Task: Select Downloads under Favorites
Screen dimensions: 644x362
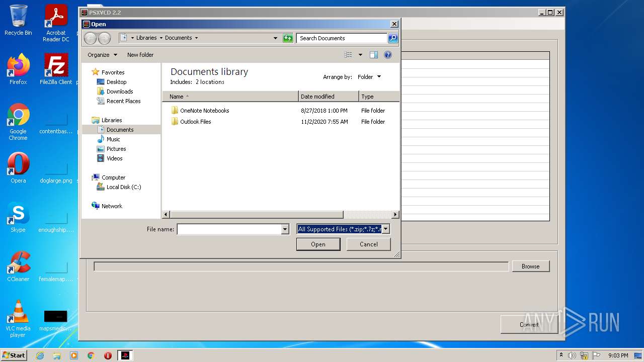Action: click(x=120, y=92)
